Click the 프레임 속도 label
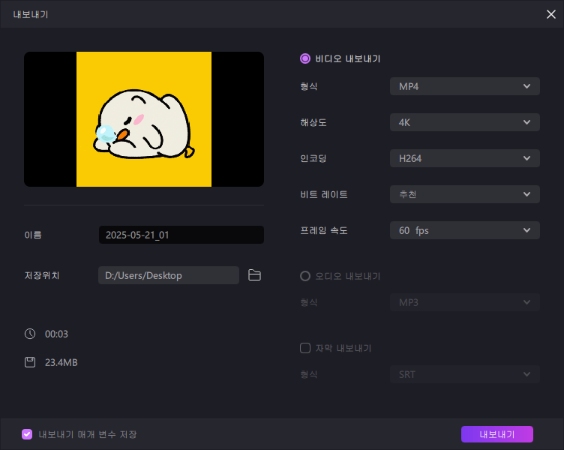Viewport: 564px width, 450px height. pyautogui.click(x=324, y=231)
